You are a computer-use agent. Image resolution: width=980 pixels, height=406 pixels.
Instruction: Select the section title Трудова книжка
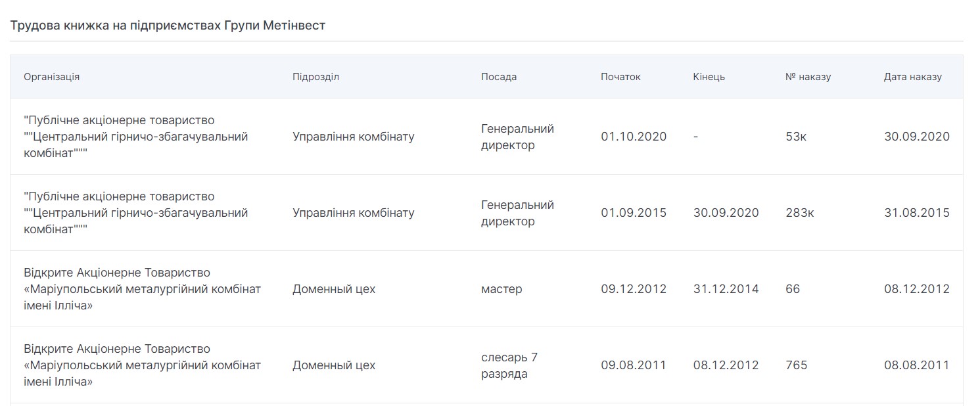pyautogui.click(x=168, y=26)
